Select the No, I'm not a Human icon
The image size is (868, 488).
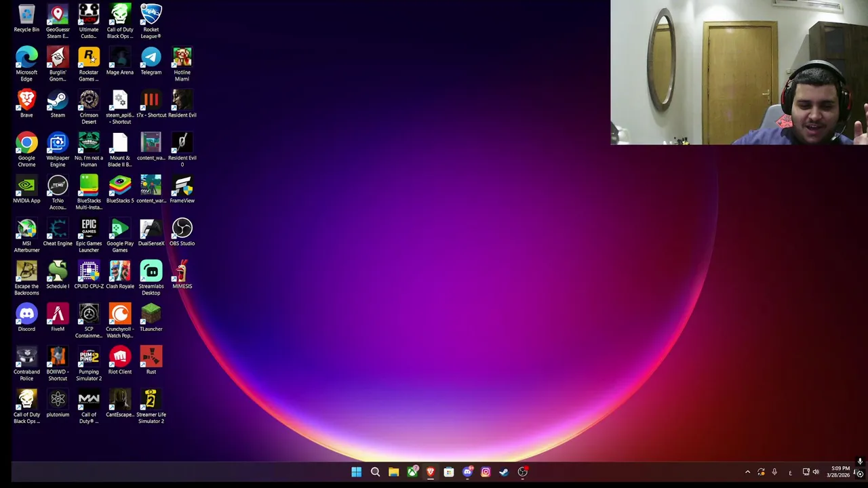[x=89, y=149]
